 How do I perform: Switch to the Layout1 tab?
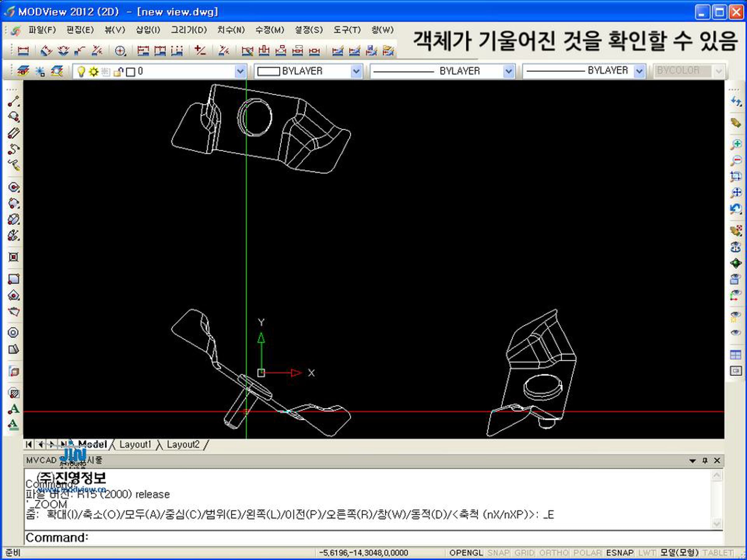pos(135,444)
